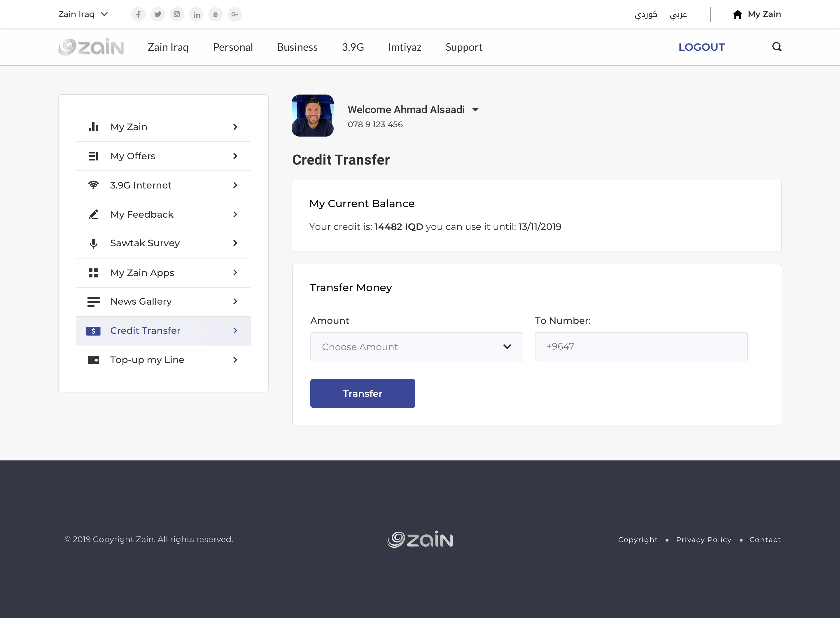Open the Zain Iraq nav menu
Screen dimensions: 840x618
[168, 47]
